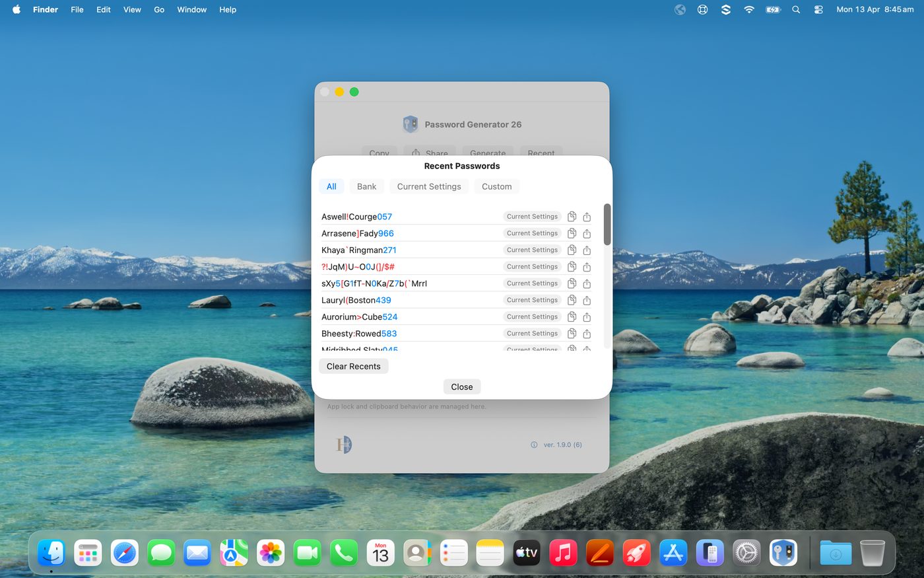The height and width of the screenshot is (578, 924).
Task: Share the Bheesty:Rowed583 password
Action: pos(587,334)
